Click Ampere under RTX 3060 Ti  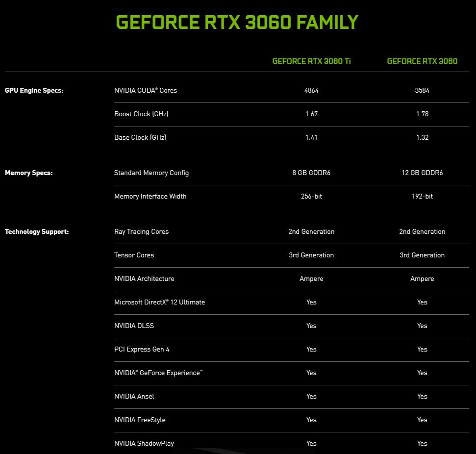click(311, 279)
